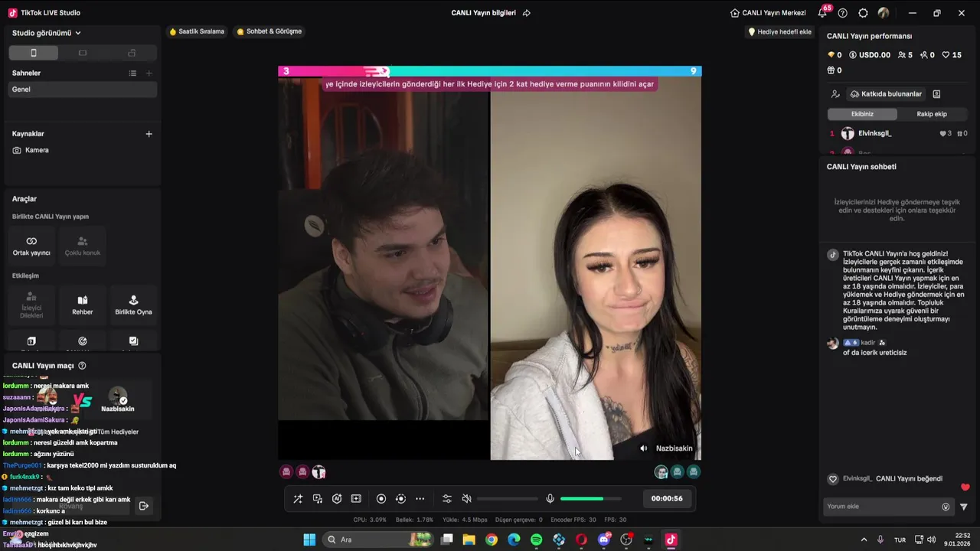The height and width of the screenshot is (551, 980).
Task: Open CANLI Yayın Merkezi
Action: 768,13
